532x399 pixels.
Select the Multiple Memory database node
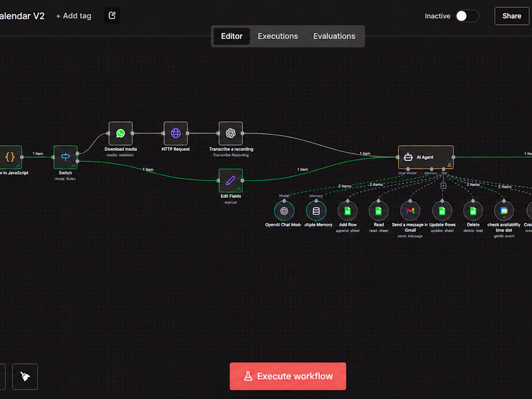(x=316, y=211)
